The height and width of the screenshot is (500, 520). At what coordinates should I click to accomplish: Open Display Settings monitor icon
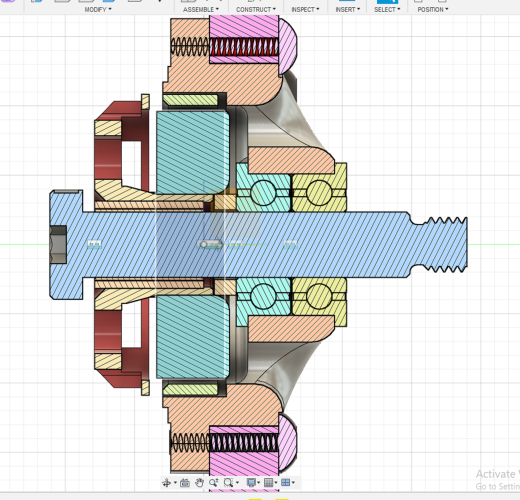click(251, 482)
